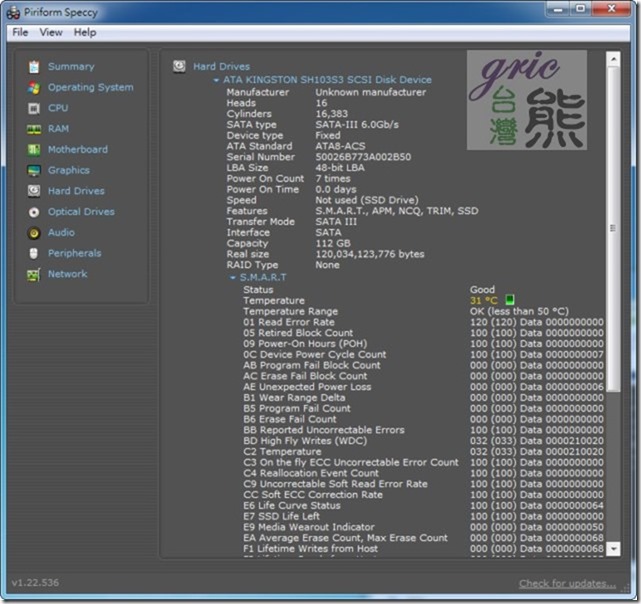The height and width of the screenshot is (604, 641).
Task: Select the Operating System Windows icon
Action: 35,88
